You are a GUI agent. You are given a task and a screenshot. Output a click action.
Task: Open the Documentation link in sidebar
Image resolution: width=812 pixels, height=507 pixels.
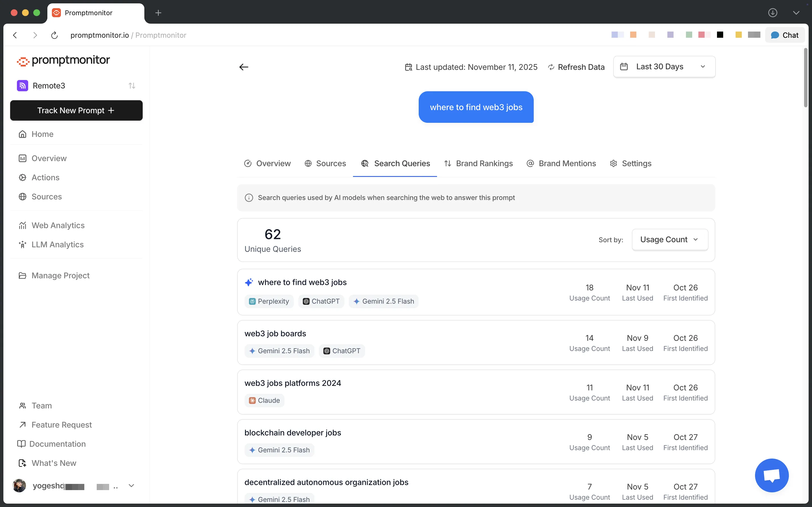pyautogui.click(x=58, y=444)
